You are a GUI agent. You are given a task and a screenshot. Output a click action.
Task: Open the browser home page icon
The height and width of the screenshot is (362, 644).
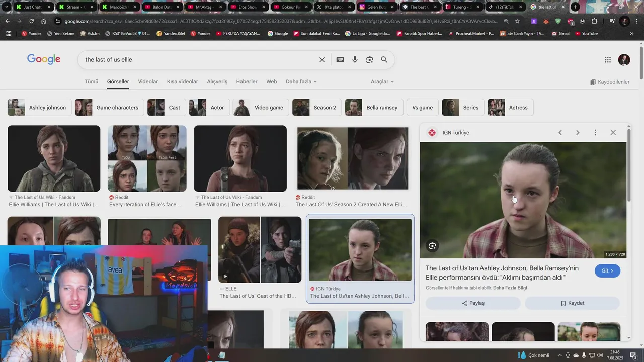point(43,21)
